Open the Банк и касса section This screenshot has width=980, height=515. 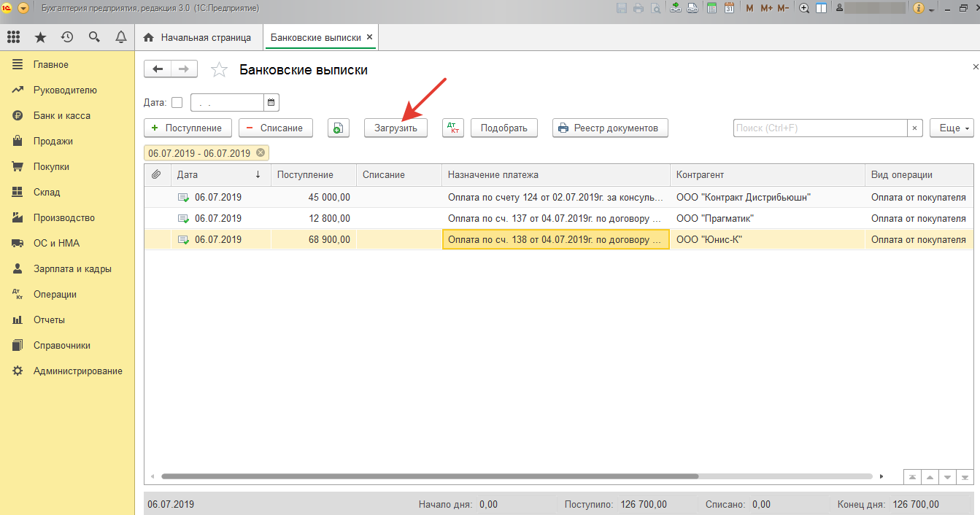67,116
